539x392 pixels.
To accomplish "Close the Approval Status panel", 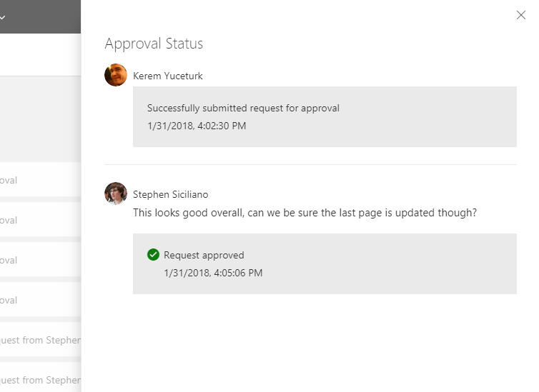I will pos(520,15).
